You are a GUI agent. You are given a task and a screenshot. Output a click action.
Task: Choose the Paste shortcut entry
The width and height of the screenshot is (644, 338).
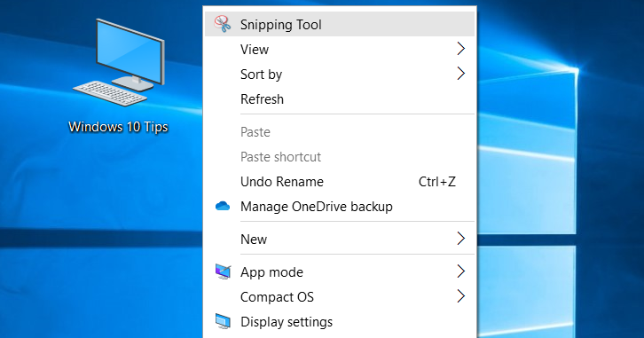(x=340, y=156)
